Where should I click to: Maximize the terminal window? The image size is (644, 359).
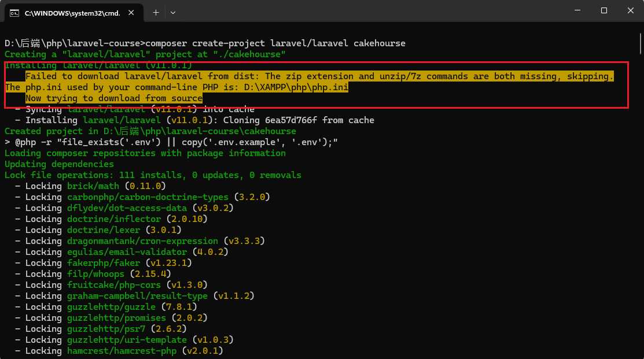click(603, 10)
